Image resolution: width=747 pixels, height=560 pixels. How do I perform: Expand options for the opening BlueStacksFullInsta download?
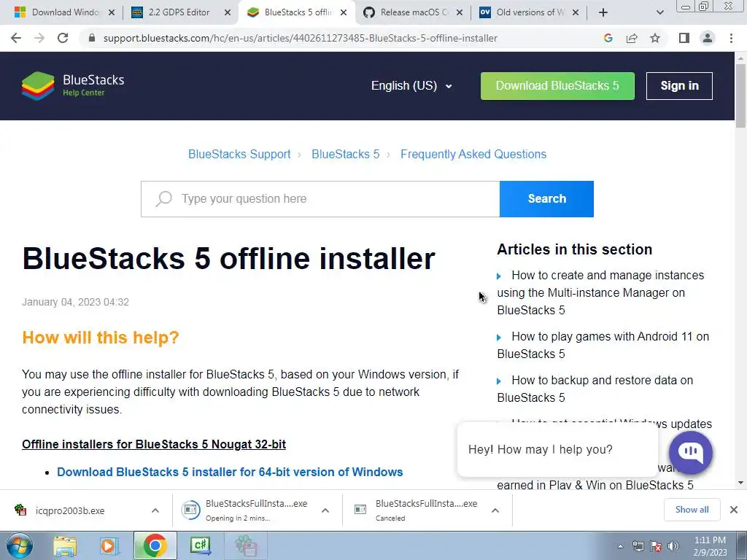pyautogui.click(x=325, y=510)
